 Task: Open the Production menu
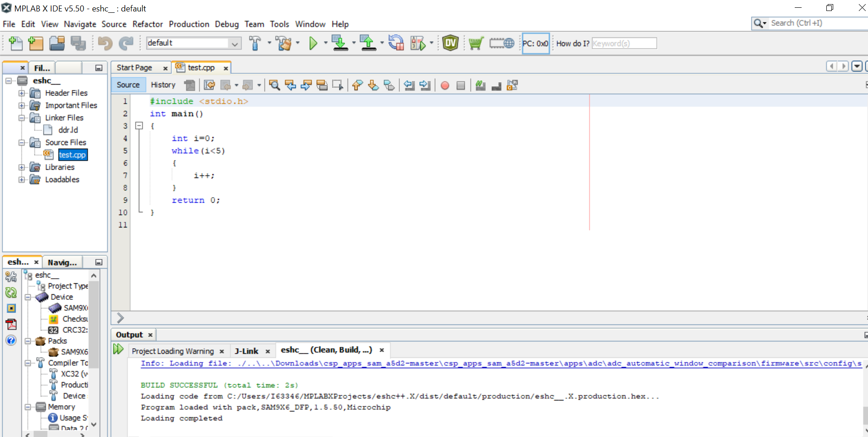tap(189, 24)
